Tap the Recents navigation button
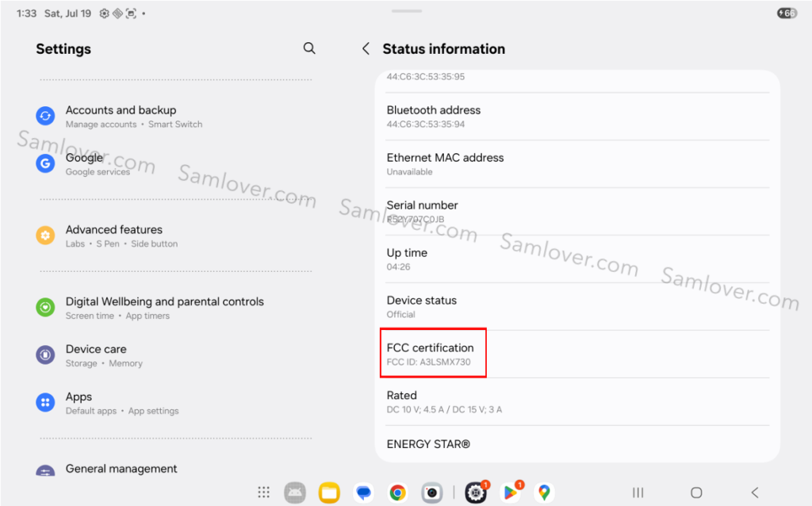812x506 pixels. click(638, 493)
